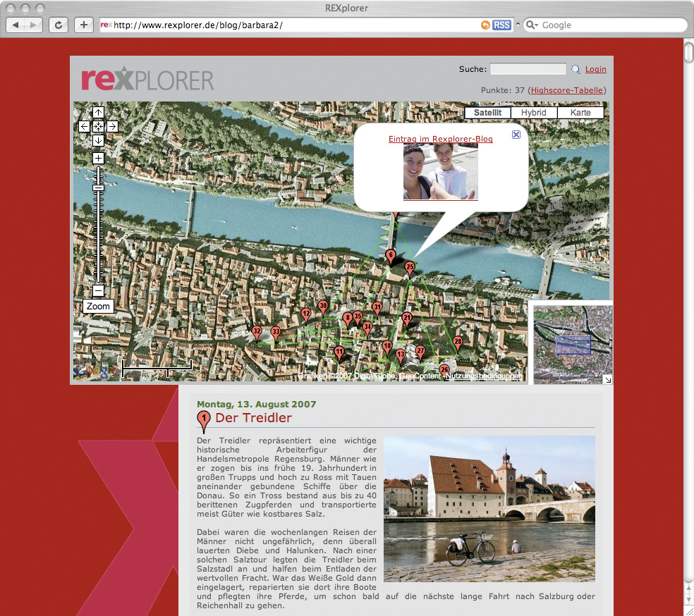Zoom out with the minus button
Image resolution: width=694 pixels, height=616 pixels.
point(98,290)
